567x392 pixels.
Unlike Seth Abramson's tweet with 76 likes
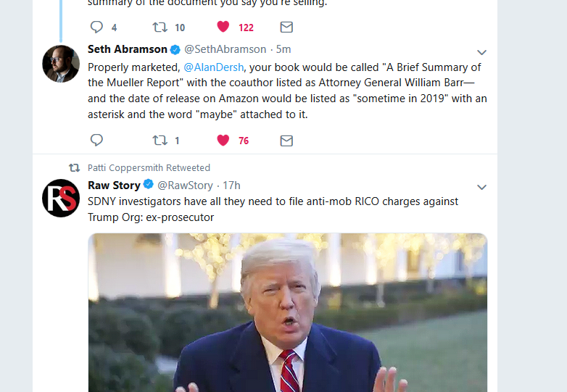coord(223,140)
